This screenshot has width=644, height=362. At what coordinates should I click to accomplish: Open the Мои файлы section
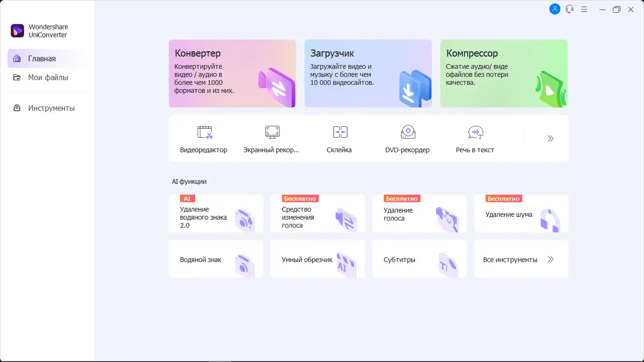[46, 77]
